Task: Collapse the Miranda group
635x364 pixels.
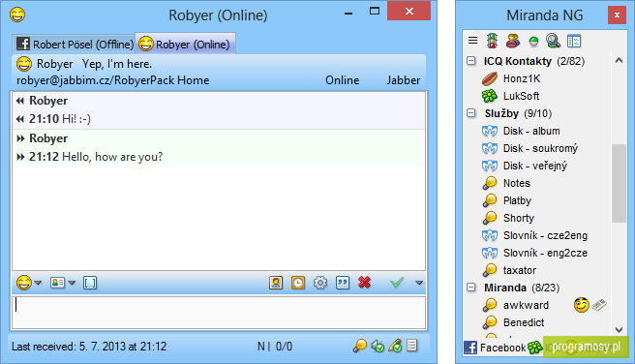Action: pyautogui.click(x=471, y=288)
